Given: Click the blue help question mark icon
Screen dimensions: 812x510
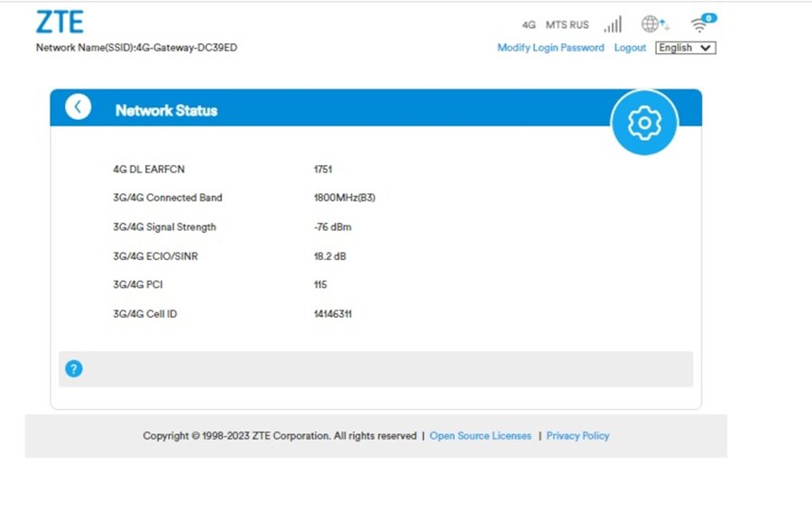Looking at the screenshot, I should (74, 368).
